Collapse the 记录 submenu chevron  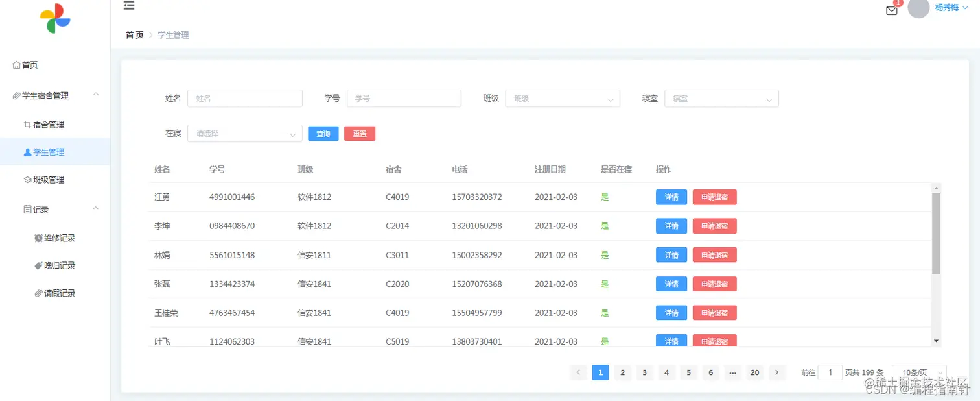[96, 208]
